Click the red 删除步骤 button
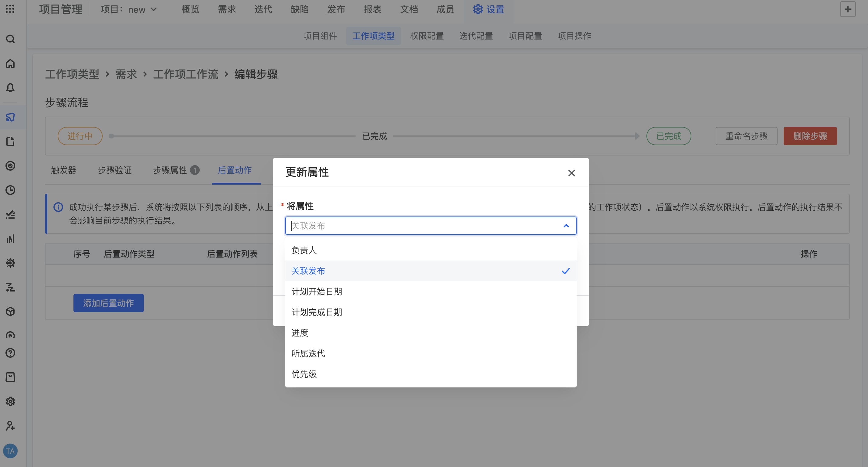The width and height of the screenshot is (868, 467). 810,136
